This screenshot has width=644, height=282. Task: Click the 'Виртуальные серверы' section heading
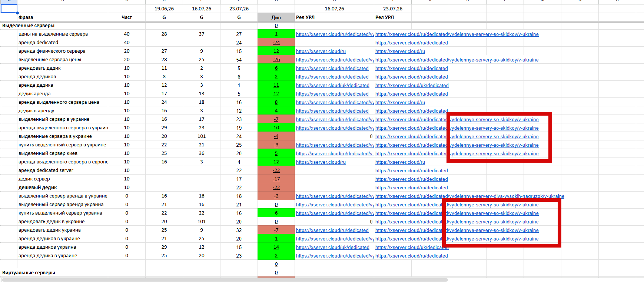[x=29, y=273]
